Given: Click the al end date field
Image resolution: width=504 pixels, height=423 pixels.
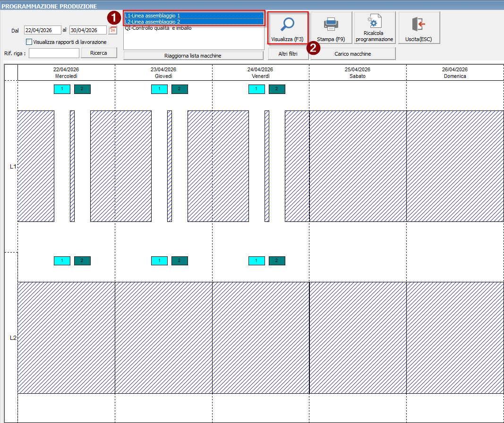Looking at the screenshot, I should pyautogui.click(x=88, y=30).
